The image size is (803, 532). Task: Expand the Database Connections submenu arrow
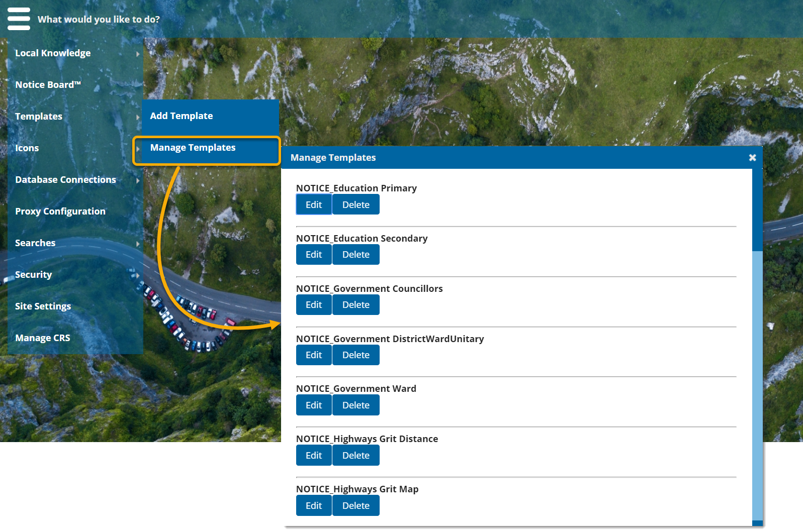pos(138,180)
